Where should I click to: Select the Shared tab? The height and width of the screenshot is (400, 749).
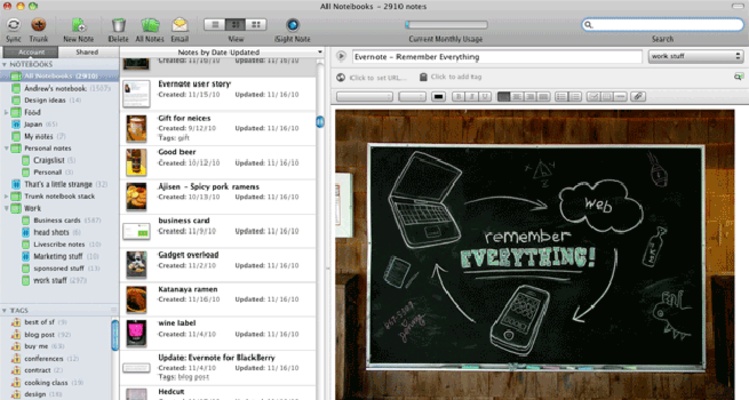coord(87,52)
